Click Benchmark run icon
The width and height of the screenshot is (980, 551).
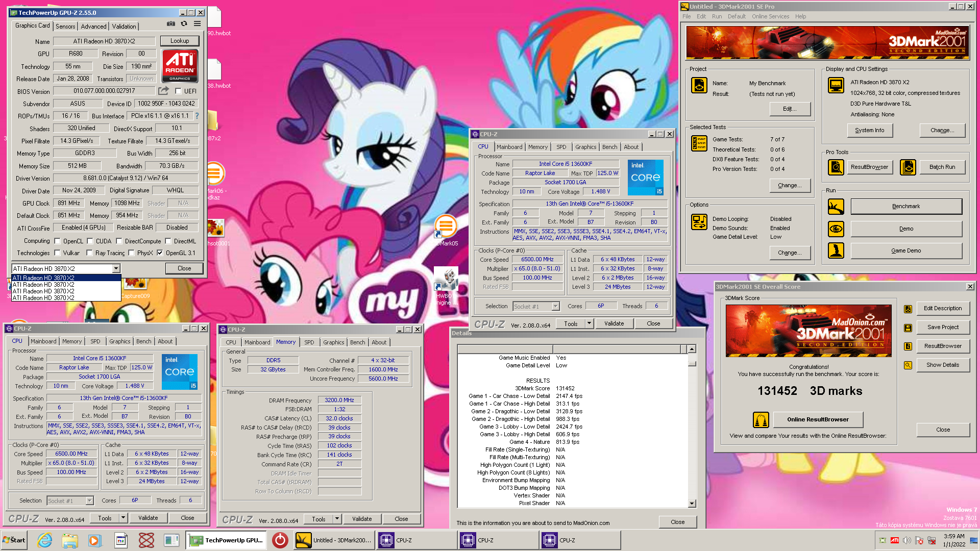(x=836, y=207)
